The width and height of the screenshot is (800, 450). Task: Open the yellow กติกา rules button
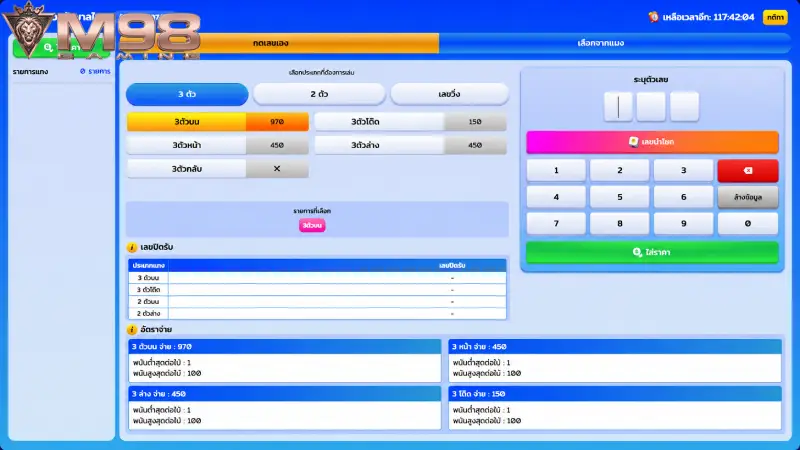pyautogui.click(x=775, y=17)
